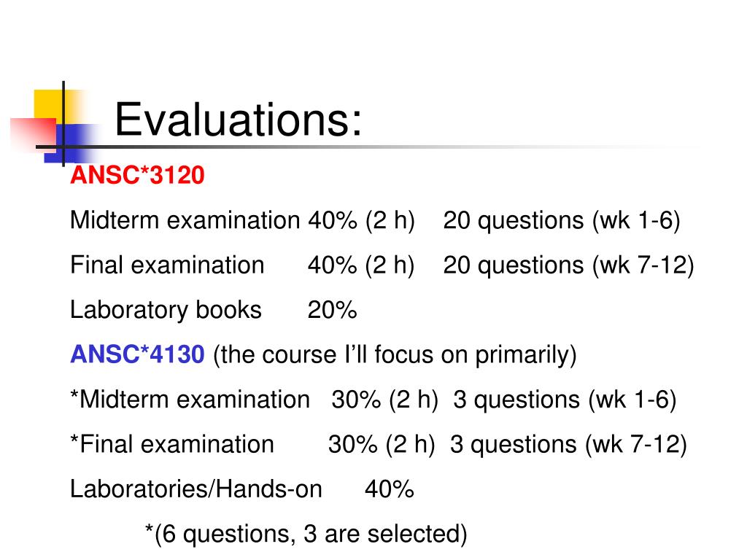Click the *(6 questions, 3 are selected) footnote

pyautogui.click(x=306, y=534)
